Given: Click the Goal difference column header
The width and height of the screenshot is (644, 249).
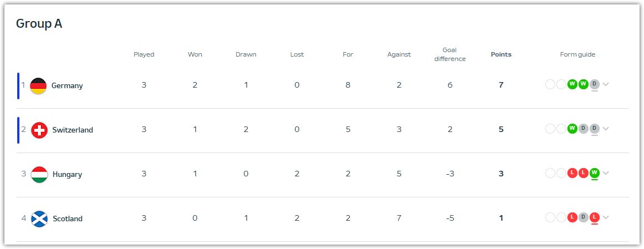Looking at the screenshot, I should [x=450, y=55].
